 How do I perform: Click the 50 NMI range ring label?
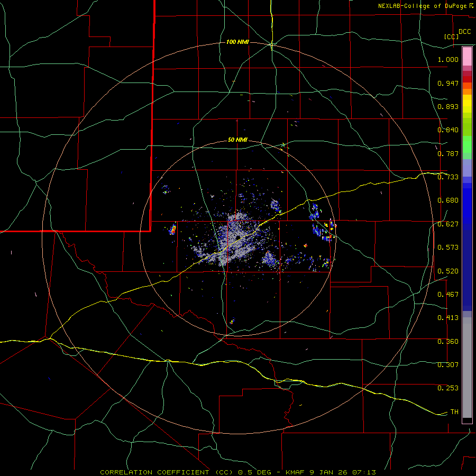click(237, 140)
